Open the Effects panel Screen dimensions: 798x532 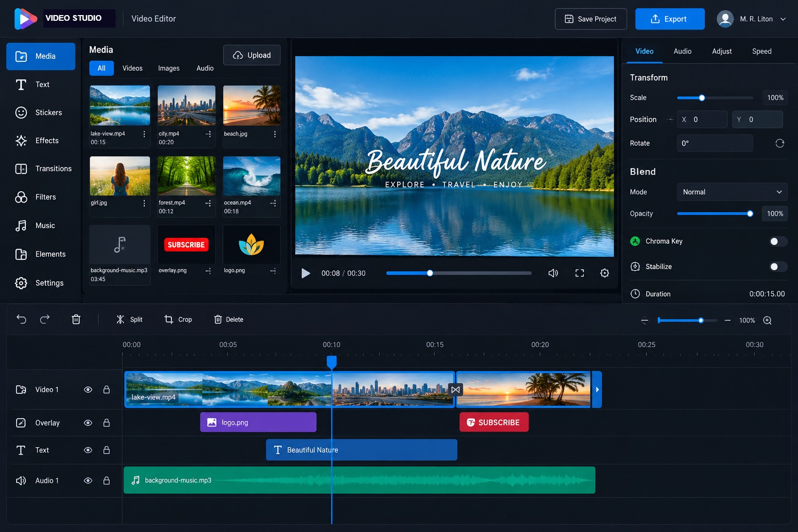(41, 141)
